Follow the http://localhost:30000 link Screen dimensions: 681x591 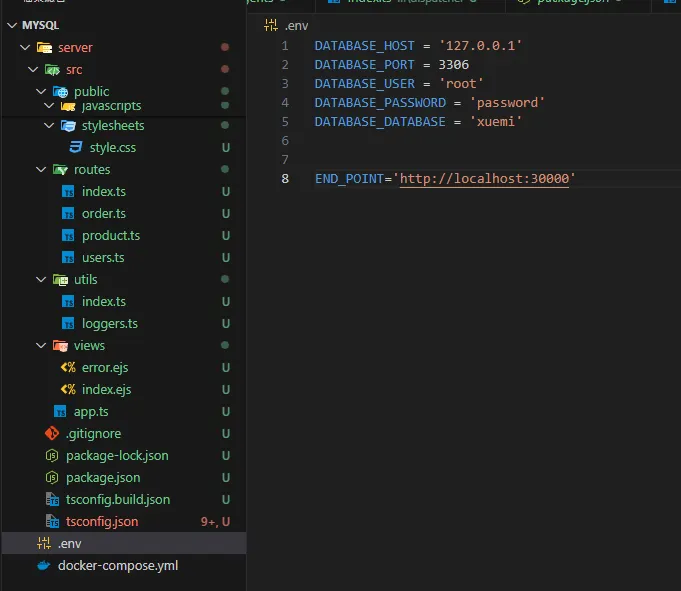pos(484,179)
